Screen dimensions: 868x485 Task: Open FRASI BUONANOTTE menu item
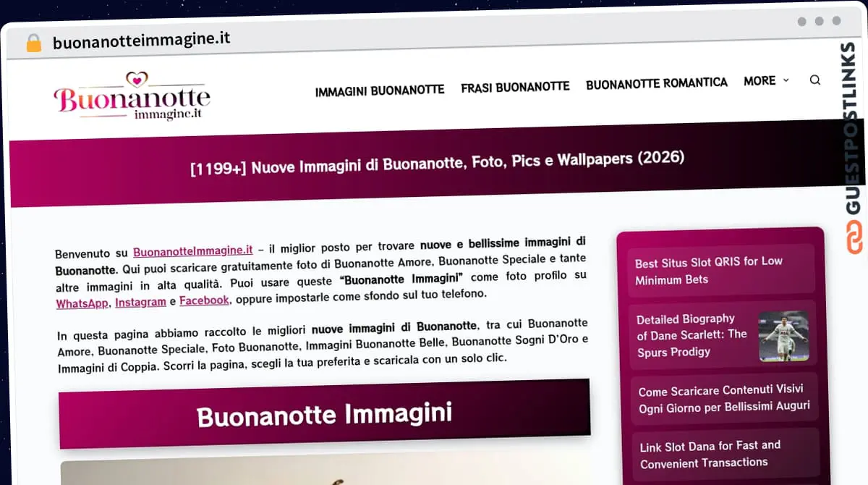point(515,87)
